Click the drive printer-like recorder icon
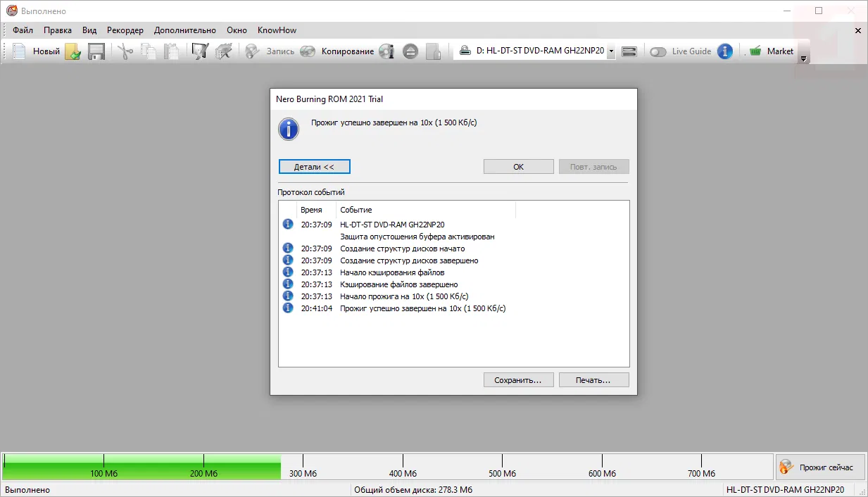The width and height of the screenshot is (868, 497). click(x=465, y=51)
